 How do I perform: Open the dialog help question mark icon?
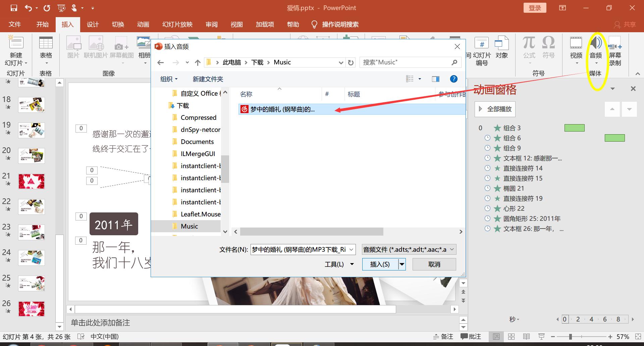click(453, 79)
